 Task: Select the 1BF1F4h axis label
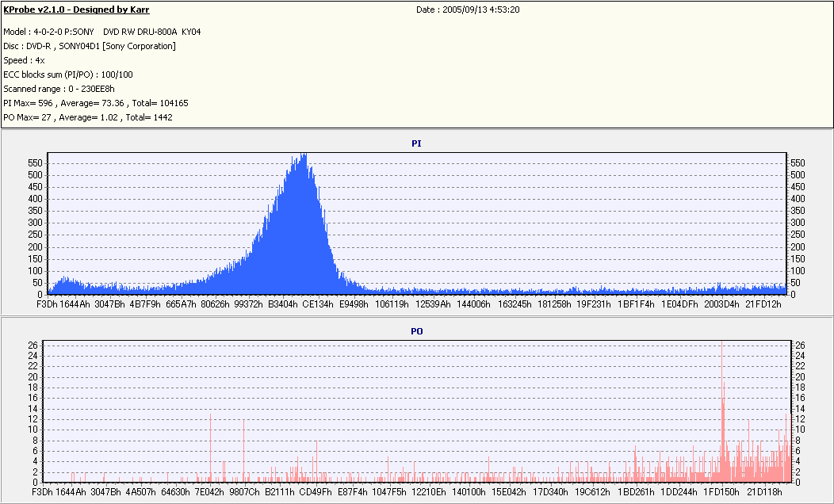point(636,304)
